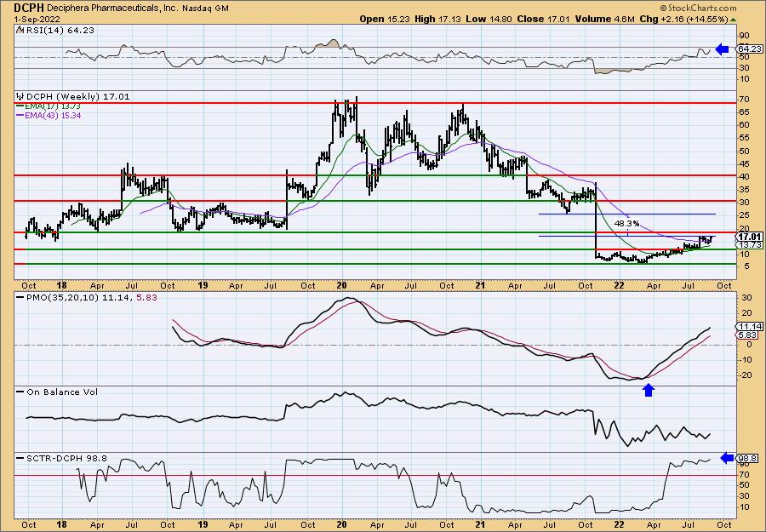Click the 65 price axis label
The width and height of the screenshot is (766, 532).
tap(746, 112)
